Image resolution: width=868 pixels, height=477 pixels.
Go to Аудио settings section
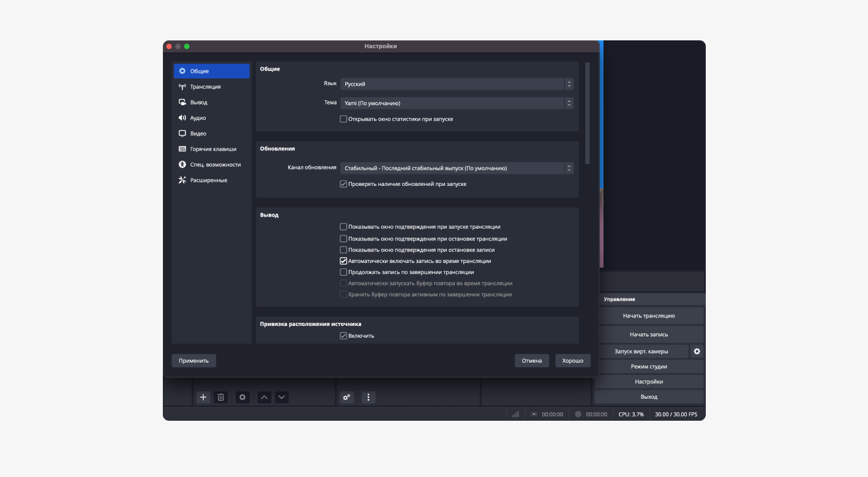tap(211, 118)
